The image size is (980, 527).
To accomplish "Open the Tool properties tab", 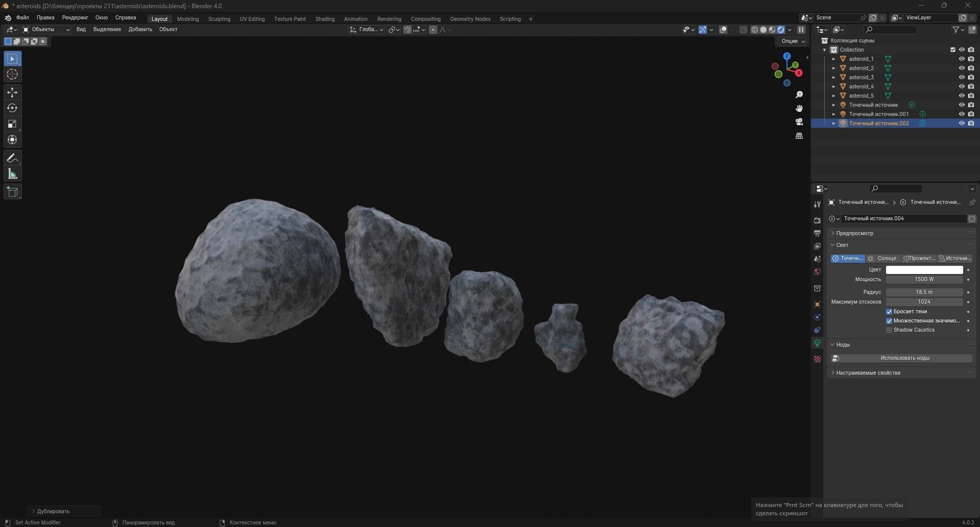I will [x=817, y=204].
